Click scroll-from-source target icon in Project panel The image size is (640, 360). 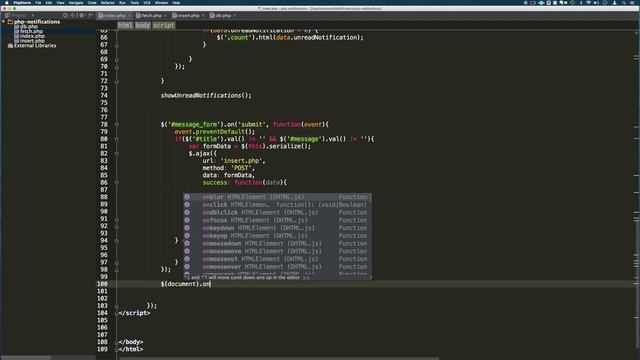click(65, 16)
